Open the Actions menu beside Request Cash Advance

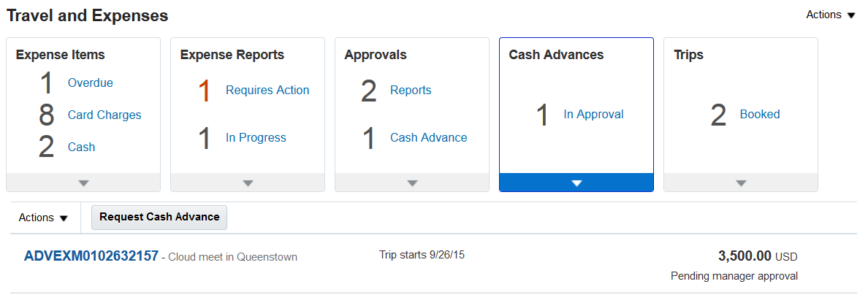click(x=43, y=218)
